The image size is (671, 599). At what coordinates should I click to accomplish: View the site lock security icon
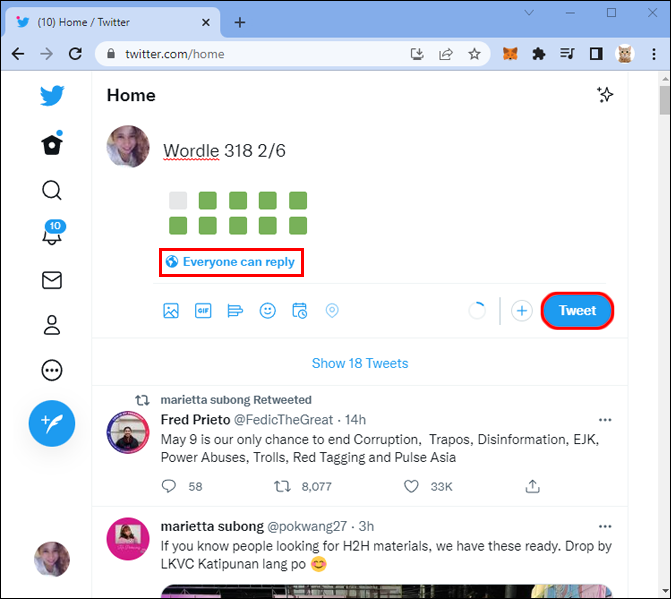click(x=111, y=53)
